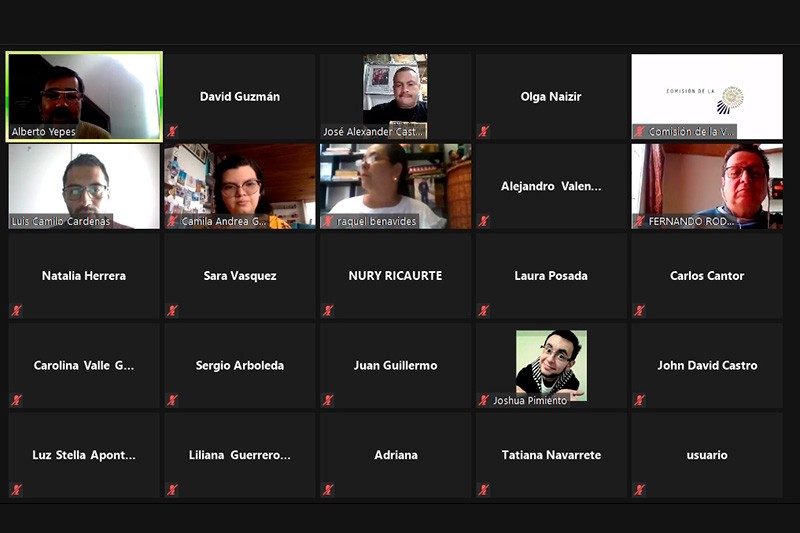Select Luis Camilo Cardenas video tile
Screen dimensions: 800x533
(x=84, y=186)
